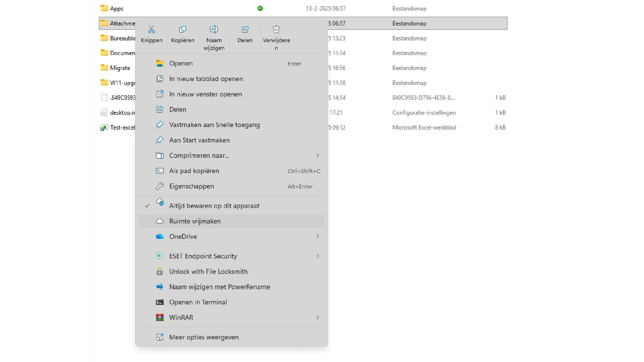Select Ruimte vrijmaken option

click(x=195, y=221)
